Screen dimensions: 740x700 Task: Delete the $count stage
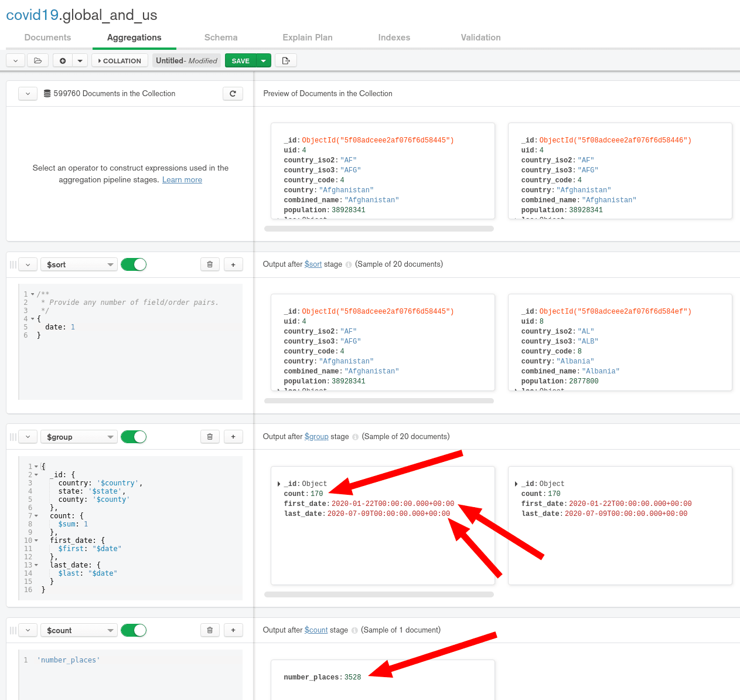click(210, 630)
